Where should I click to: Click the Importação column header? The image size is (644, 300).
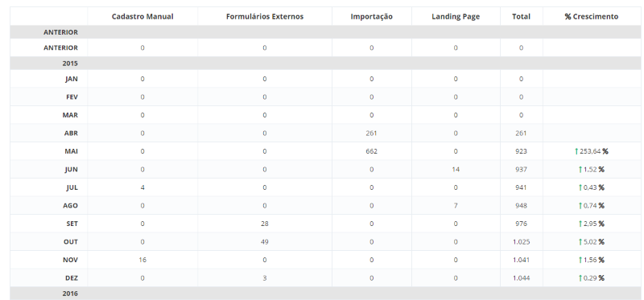pyautogui.click(x=371, y=16)
